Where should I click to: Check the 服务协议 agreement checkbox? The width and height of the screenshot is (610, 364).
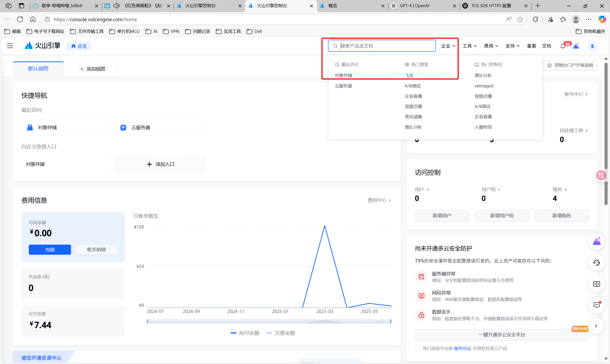417,348
